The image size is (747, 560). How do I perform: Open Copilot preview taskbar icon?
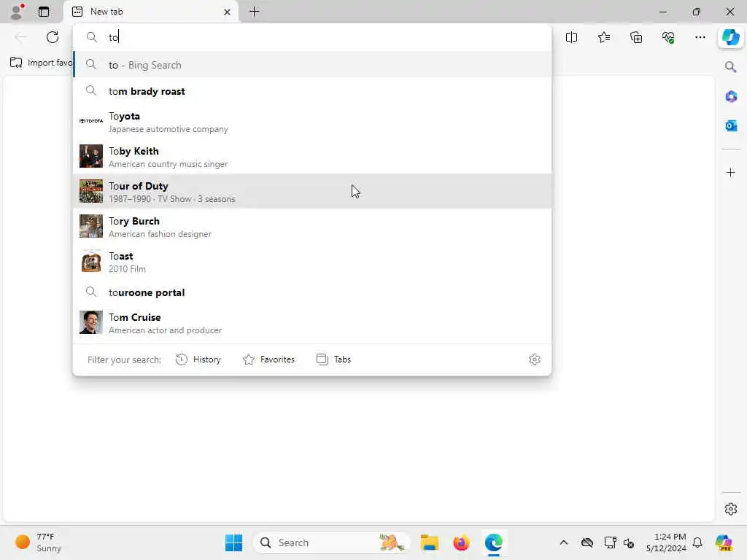click(x=724, y=542)
